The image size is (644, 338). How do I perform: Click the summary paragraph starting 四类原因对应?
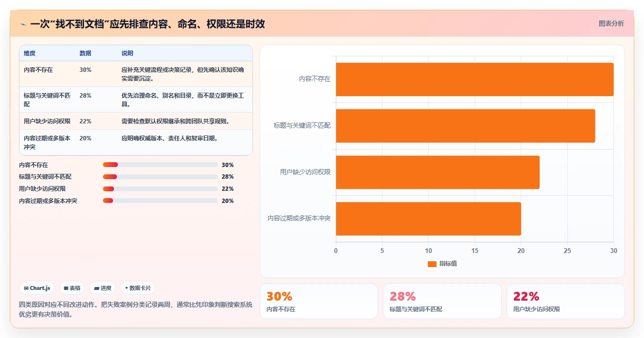pyautogui.click(x=135, y=309)
